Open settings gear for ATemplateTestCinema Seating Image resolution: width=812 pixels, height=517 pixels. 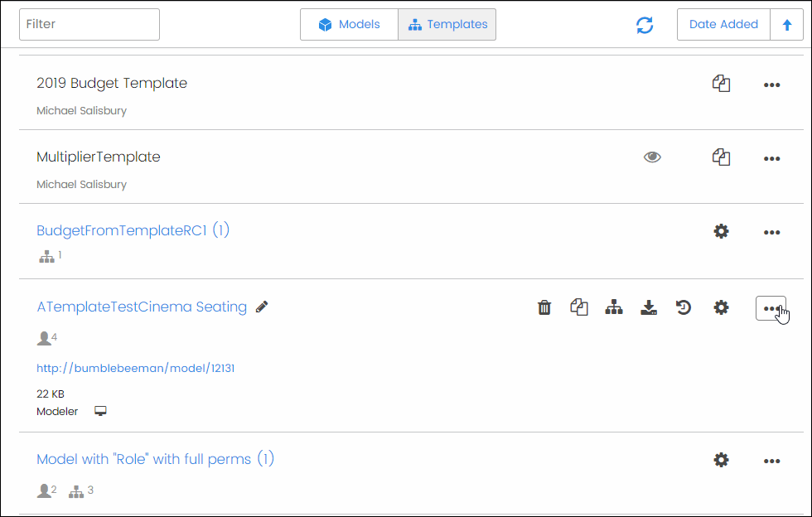click(722, 308)
